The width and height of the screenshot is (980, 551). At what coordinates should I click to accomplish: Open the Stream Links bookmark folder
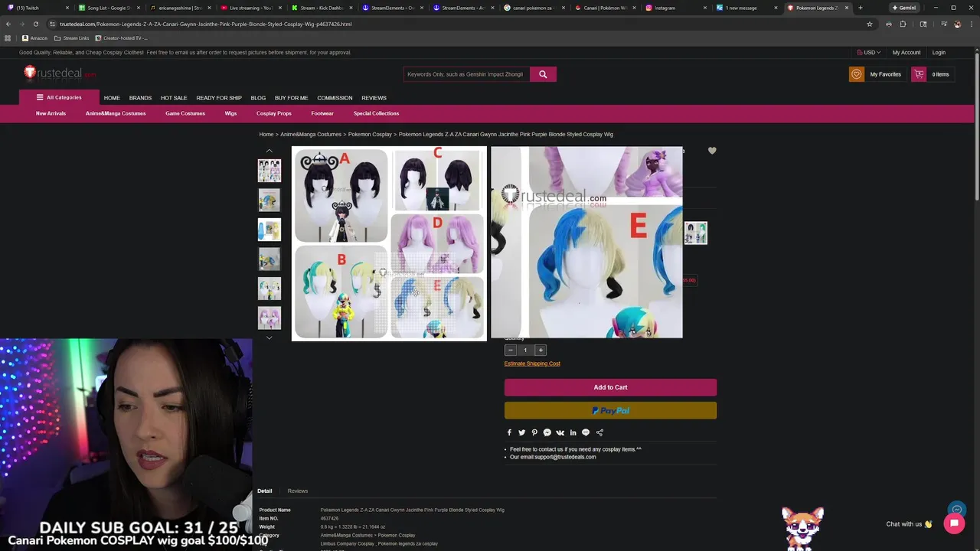pos(71,37)
